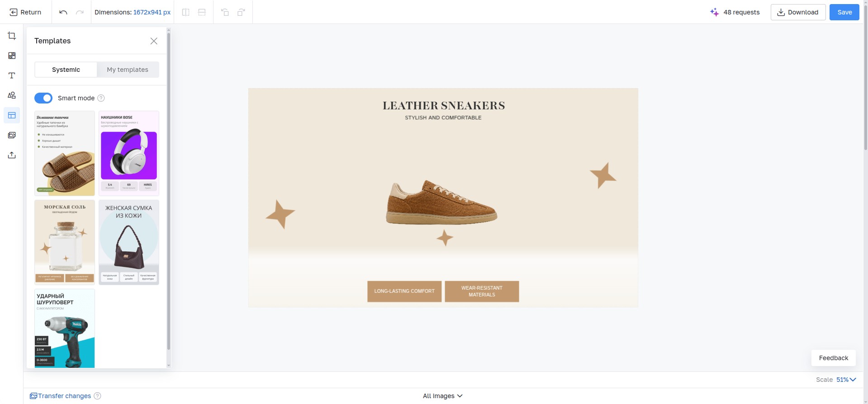
Task: Download the image
Action: pyautogui.click(x=798, y=12)
